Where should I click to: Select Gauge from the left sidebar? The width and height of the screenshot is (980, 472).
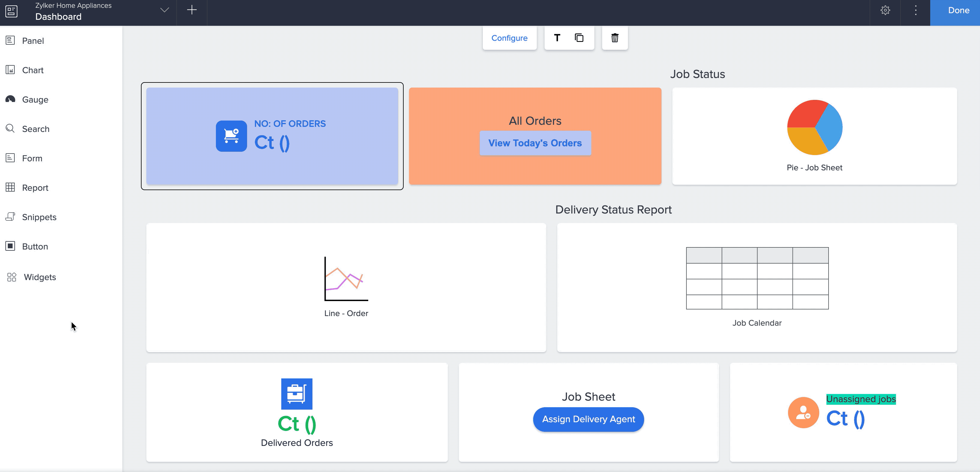pyautogui.click(x=35, y=100)
